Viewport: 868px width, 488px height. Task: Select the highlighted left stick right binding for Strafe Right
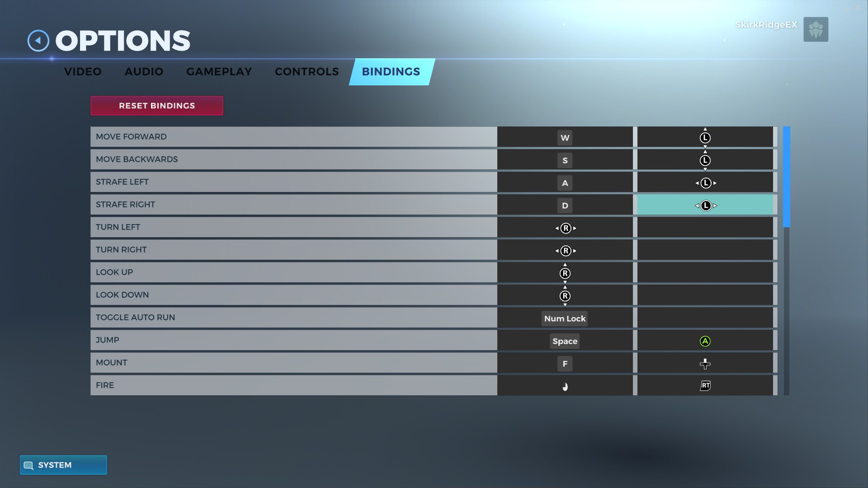coord(705,205)
